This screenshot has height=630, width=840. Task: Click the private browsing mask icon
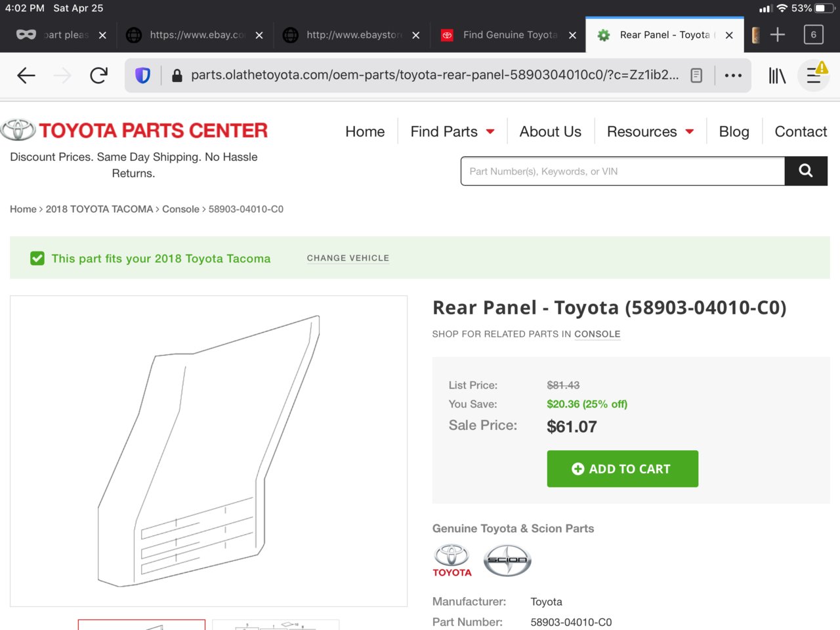(x=26, y=35)
